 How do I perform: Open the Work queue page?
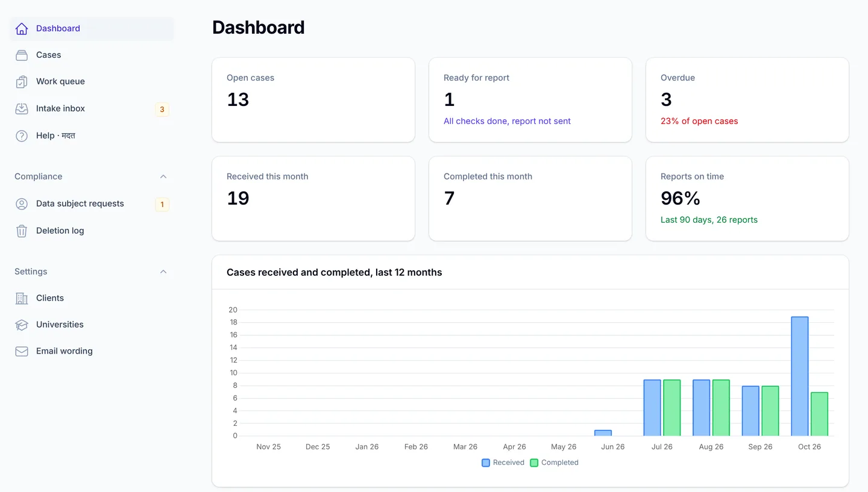92,81
